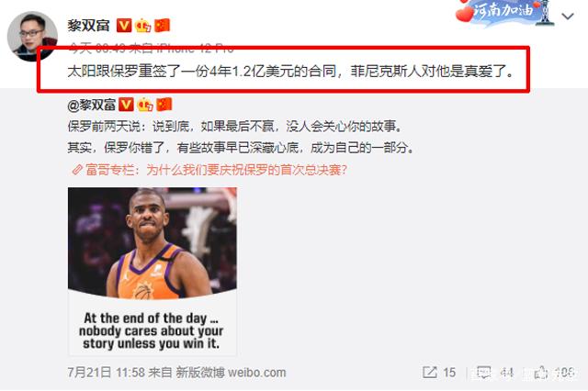Open comments via the comment bubble icon
588x391 pixels.
(x=483, y=373)
